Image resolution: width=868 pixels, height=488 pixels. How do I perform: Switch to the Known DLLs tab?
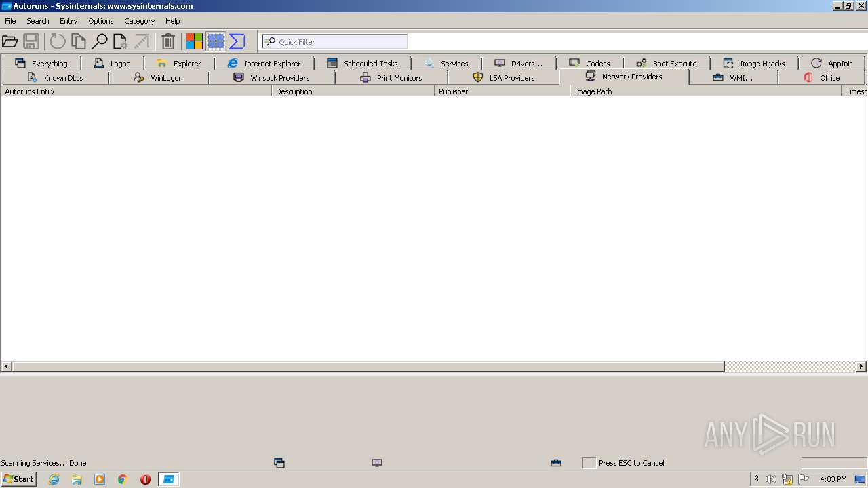(x=55, y=77)
